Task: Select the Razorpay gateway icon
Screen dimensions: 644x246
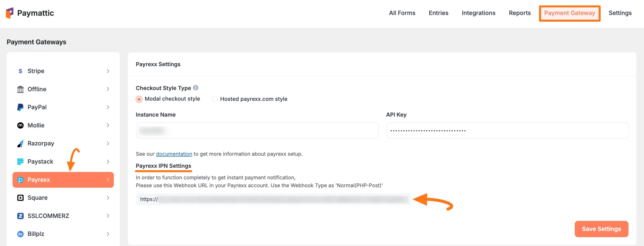Action: [x=20, y=143]
